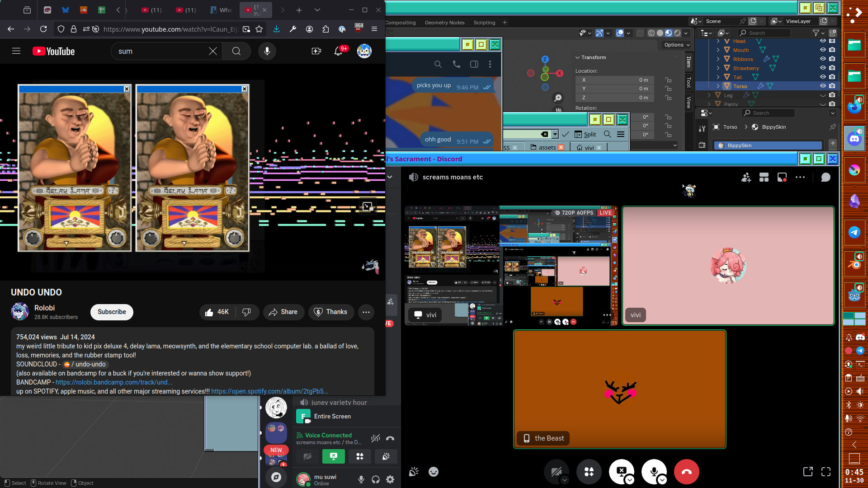Open Telegram from the side dock
The image size is (868, 488).
click(854, 232)
